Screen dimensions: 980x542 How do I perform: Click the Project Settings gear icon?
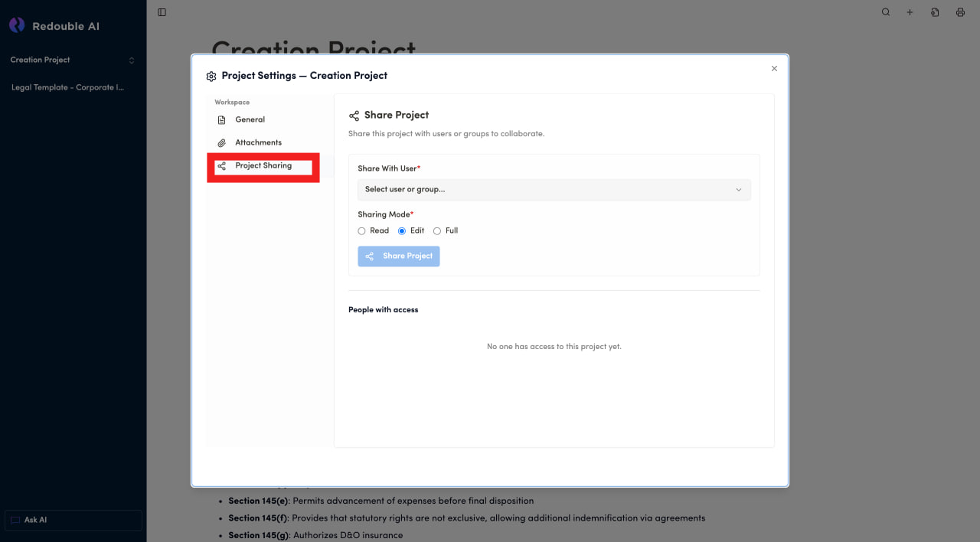coord(211,77)
